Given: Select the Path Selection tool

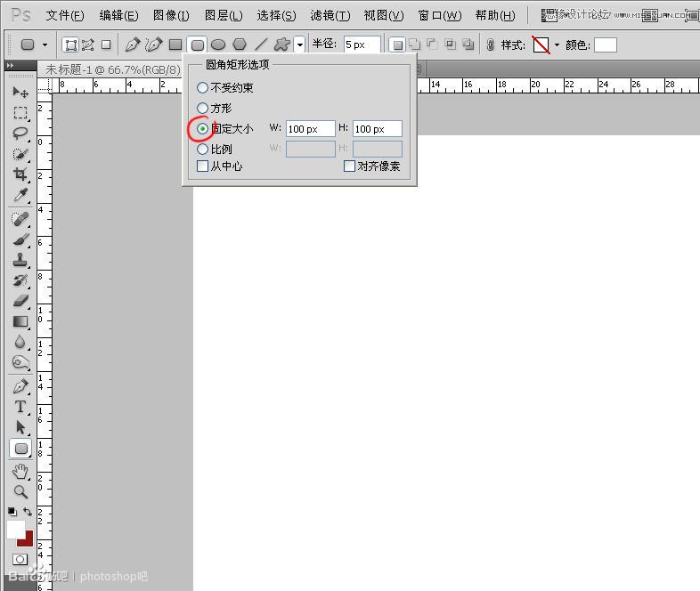Looking at the screenshot, I should [x=20, y=427].
